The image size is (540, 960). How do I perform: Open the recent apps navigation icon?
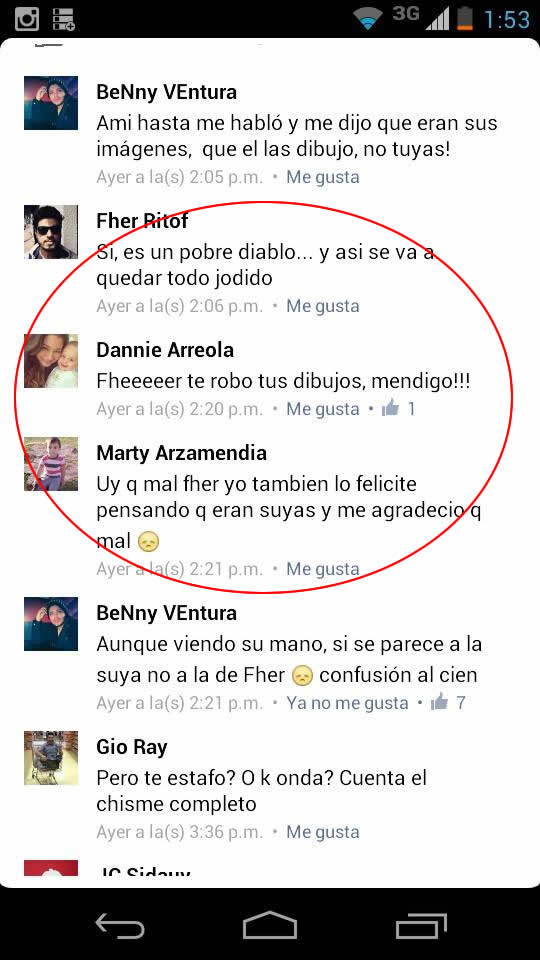pyautogui.click(x=421, y=925)
